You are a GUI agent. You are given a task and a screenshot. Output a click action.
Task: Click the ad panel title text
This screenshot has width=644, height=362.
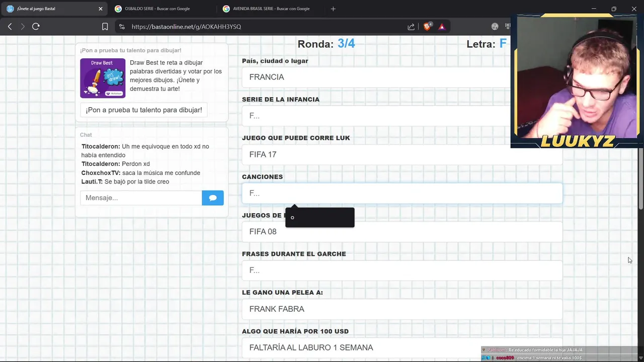[131, 50]
